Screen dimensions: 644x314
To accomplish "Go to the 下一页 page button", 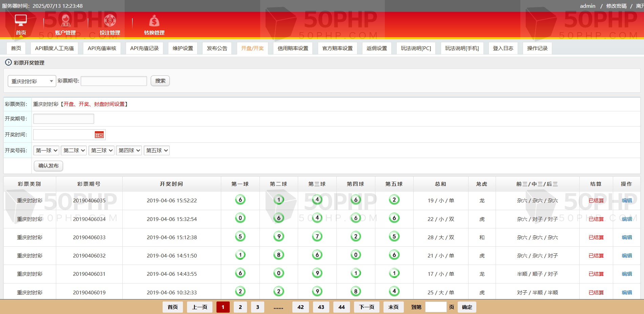I will click(x=367, y=307).
